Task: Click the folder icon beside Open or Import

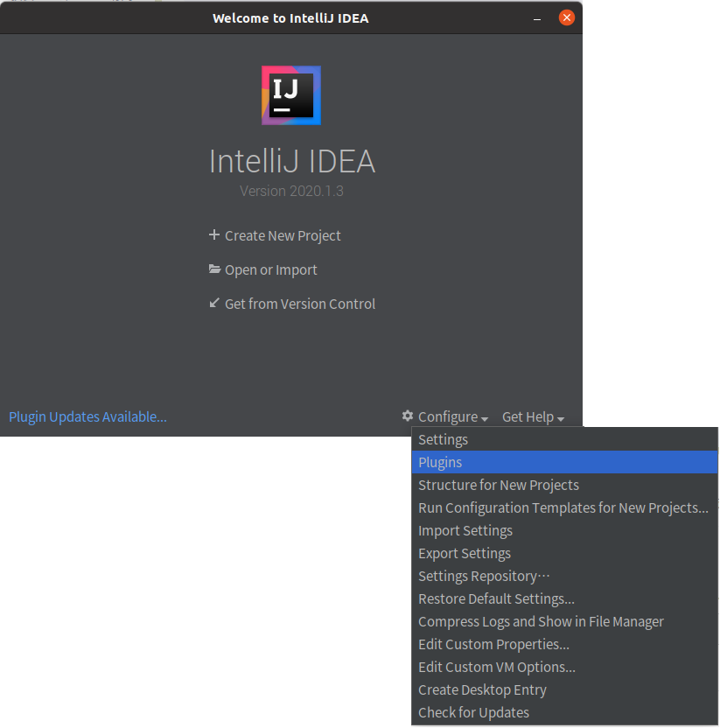Action: coord(214,269)
